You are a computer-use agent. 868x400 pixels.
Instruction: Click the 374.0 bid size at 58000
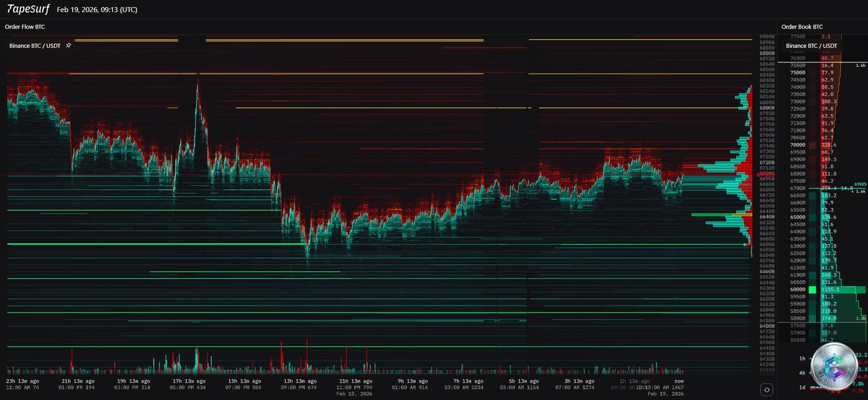pos(829,318)
